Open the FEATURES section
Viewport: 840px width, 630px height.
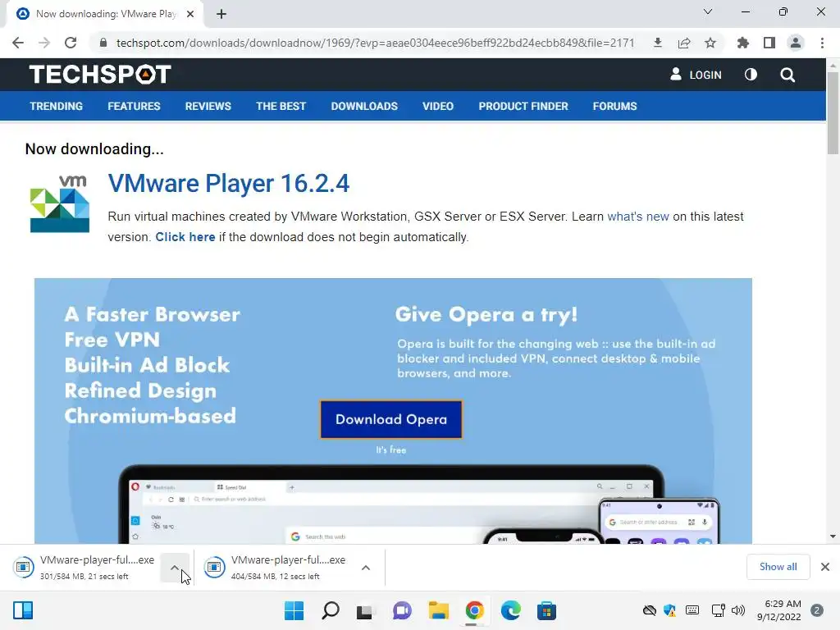[134, 106]
